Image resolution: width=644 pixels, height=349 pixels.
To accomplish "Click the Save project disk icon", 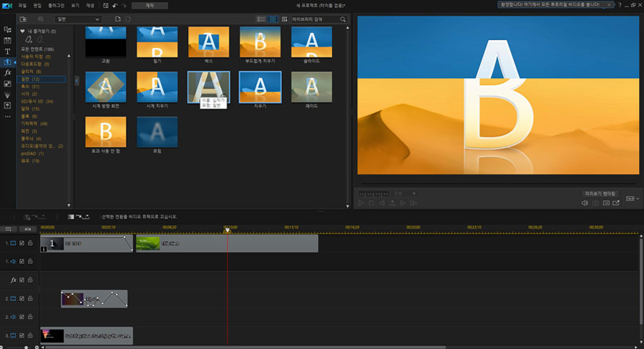I will pos(106,6).
